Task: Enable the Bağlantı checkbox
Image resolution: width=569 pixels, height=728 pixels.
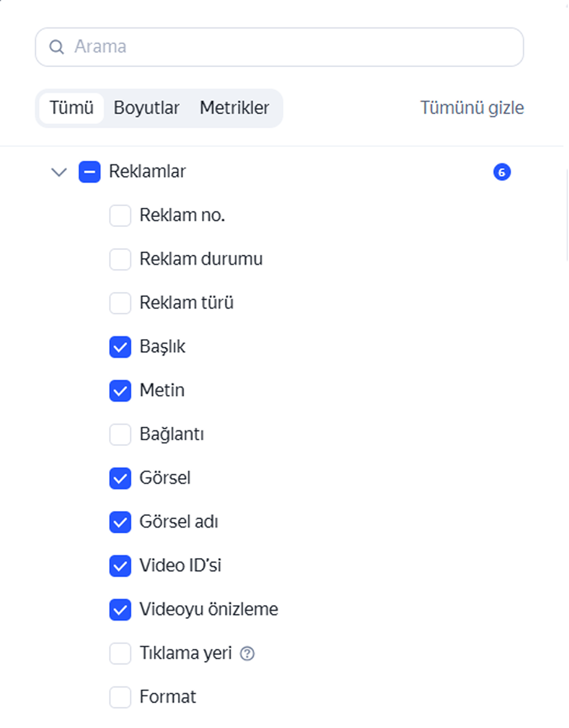Action: (x=120, y=435)
